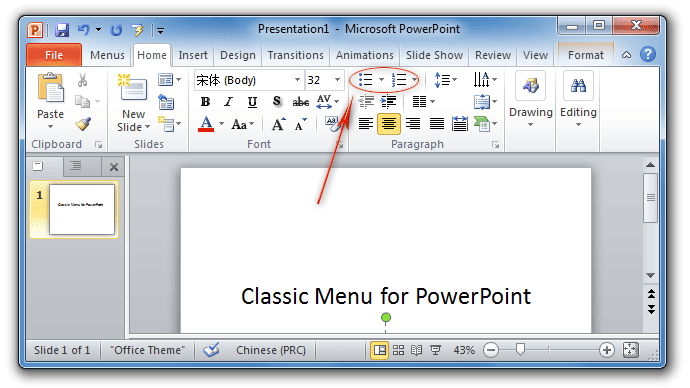Click the New Slide icon
This screenshot has width=690, height=388.
click(x=133, y=87)
